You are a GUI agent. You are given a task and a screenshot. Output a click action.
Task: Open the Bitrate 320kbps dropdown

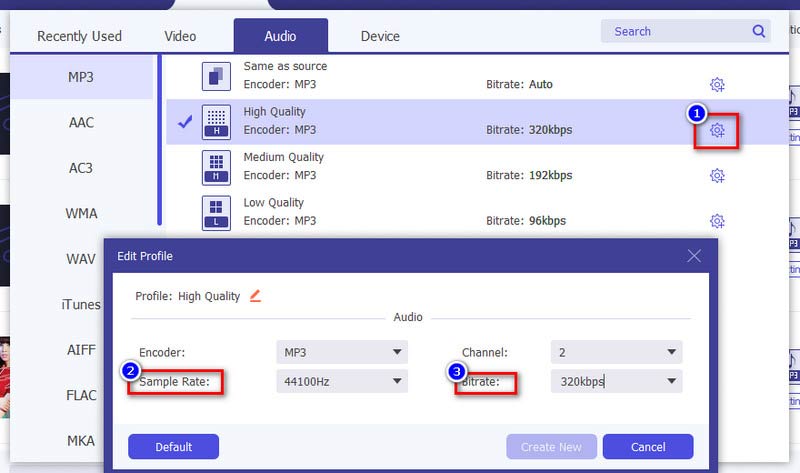click(x=615, y=381)
